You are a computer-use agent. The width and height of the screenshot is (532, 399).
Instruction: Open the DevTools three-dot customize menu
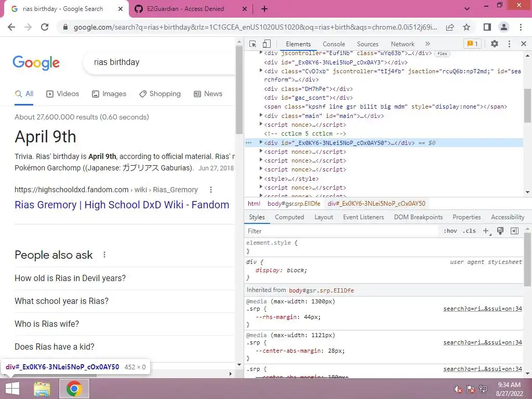click(x=509, y=44)
